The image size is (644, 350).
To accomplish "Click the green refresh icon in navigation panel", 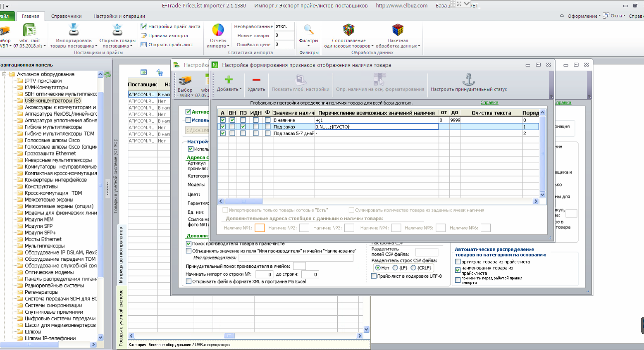I will (x=108, y=75).
